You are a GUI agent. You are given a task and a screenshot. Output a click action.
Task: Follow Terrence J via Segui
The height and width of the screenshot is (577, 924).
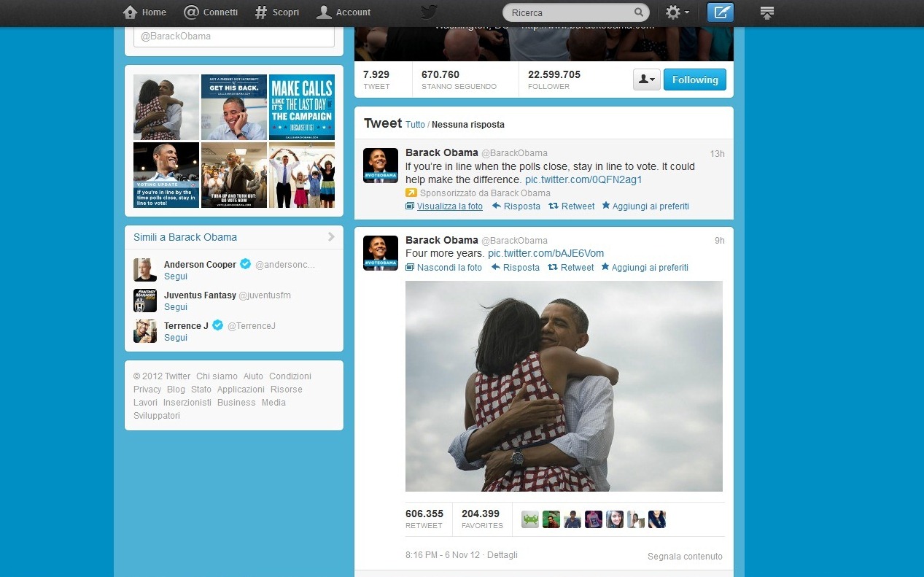pyautogui.click(x=176, y=338)
